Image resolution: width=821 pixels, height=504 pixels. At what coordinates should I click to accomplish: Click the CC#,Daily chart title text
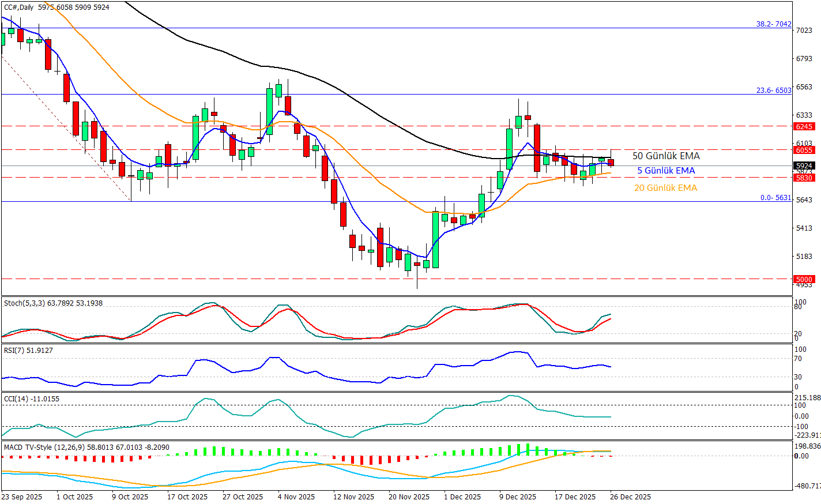click(x=19, y=7)
